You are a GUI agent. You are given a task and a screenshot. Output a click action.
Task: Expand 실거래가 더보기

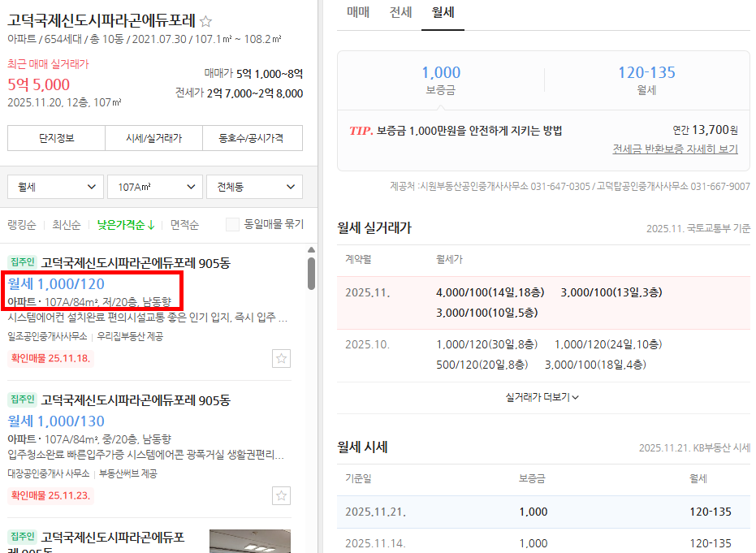[x=542, y=397]
